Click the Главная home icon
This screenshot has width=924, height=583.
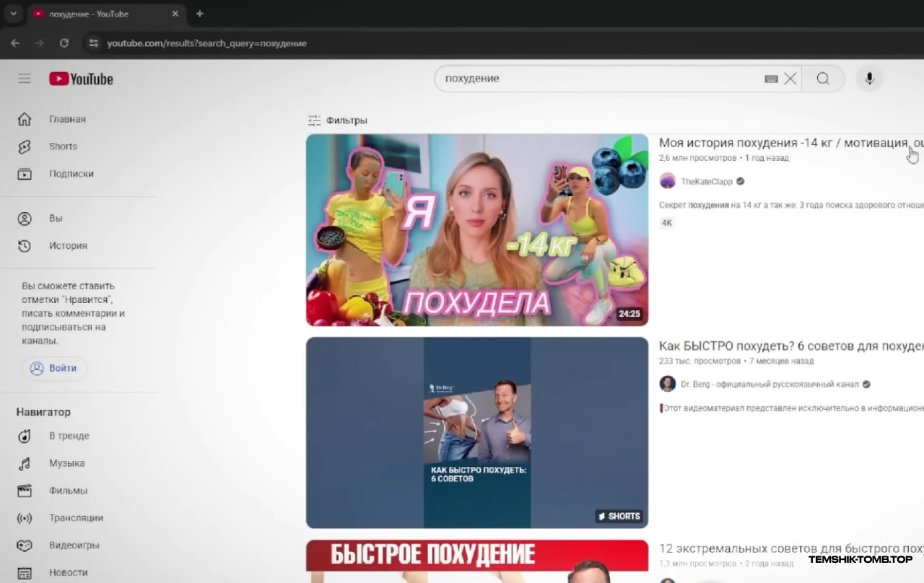pyautogui.click(x=25, y=119)
